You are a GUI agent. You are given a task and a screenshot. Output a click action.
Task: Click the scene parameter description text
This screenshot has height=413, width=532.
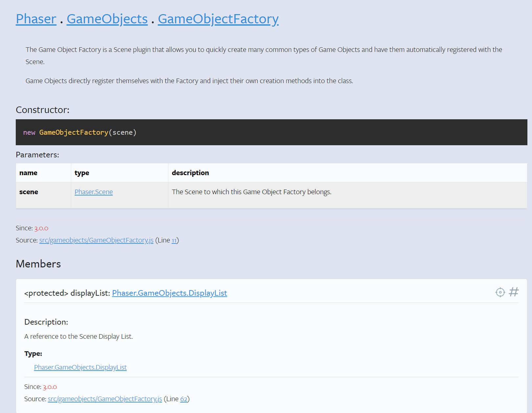pyautogui.click(x=252, y=192)
